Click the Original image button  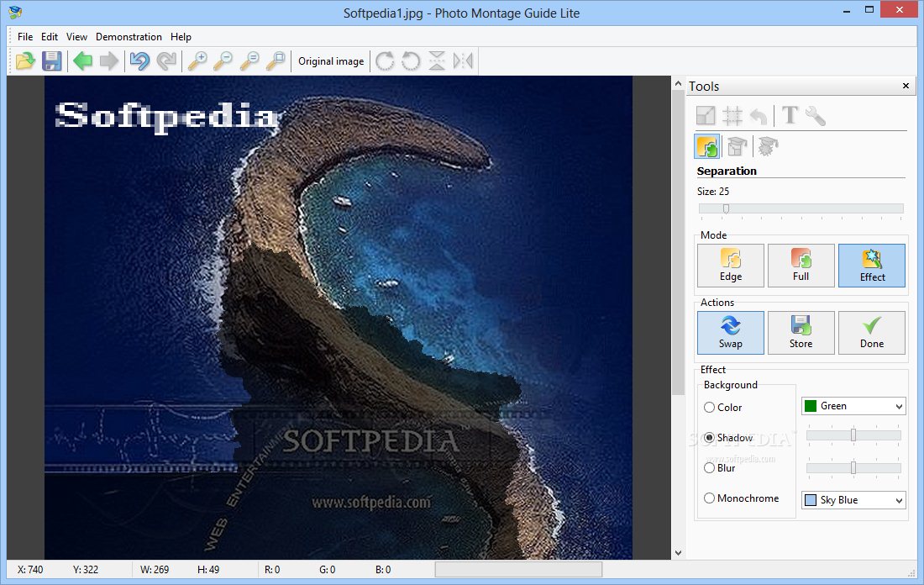[331, 61]
